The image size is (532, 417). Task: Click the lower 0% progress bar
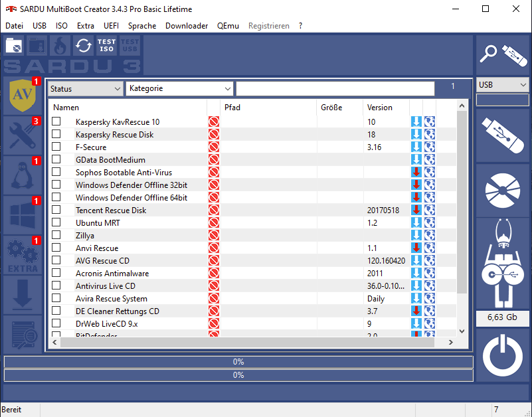[x=238, y=375]
